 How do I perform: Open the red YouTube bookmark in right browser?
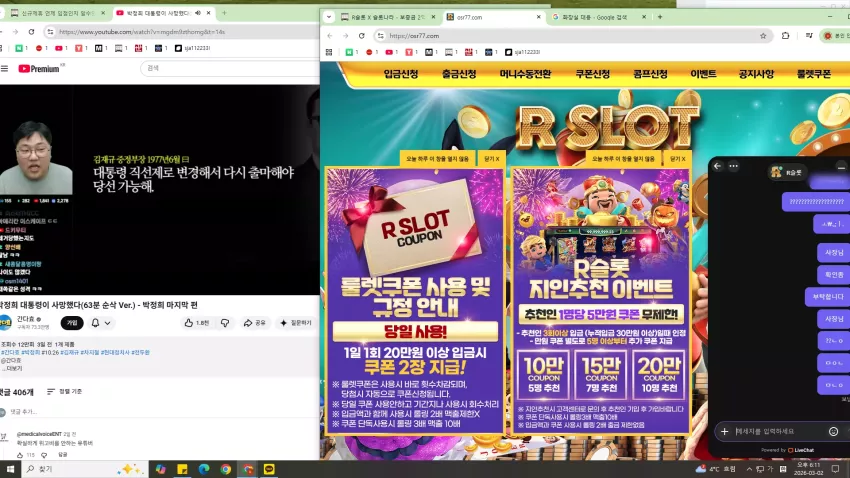(x=391, y=52)
